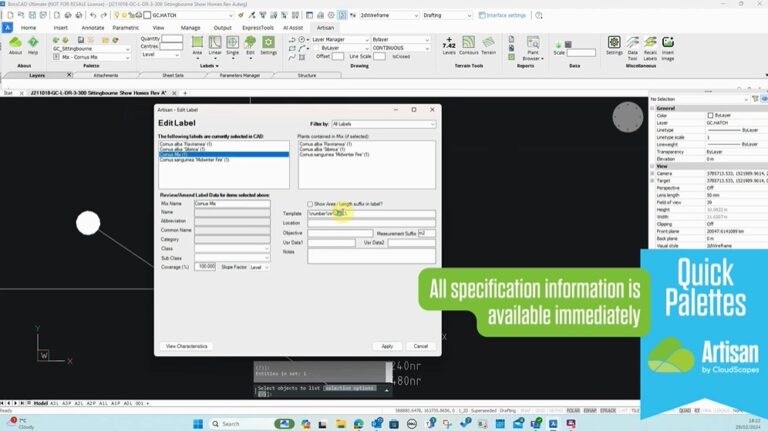Toggle ESNAP in the status bar
Viewport: 768px width, 431px height.
click(x=591, y=410)
